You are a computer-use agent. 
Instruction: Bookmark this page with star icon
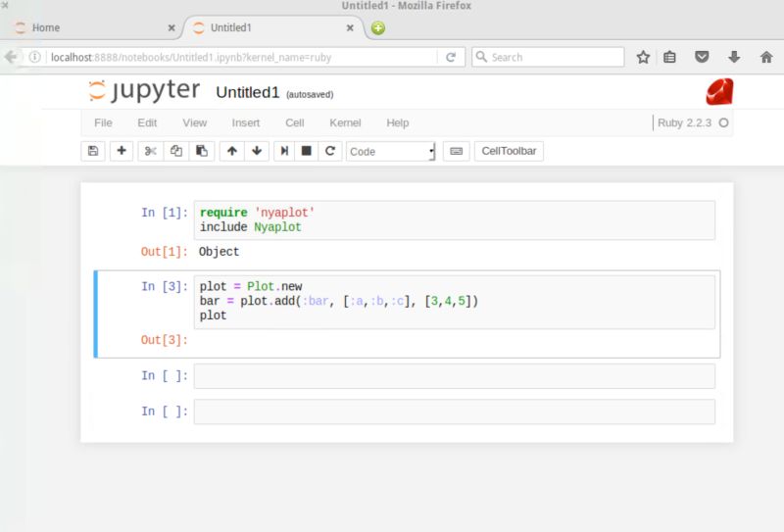click(643, 57)
